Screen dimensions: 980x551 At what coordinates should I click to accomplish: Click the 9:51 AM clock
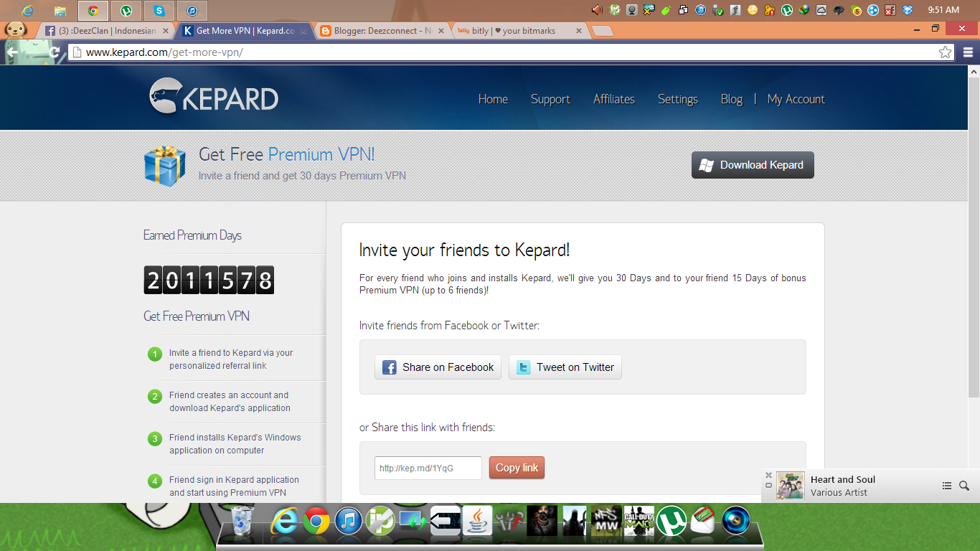(943, 10)
